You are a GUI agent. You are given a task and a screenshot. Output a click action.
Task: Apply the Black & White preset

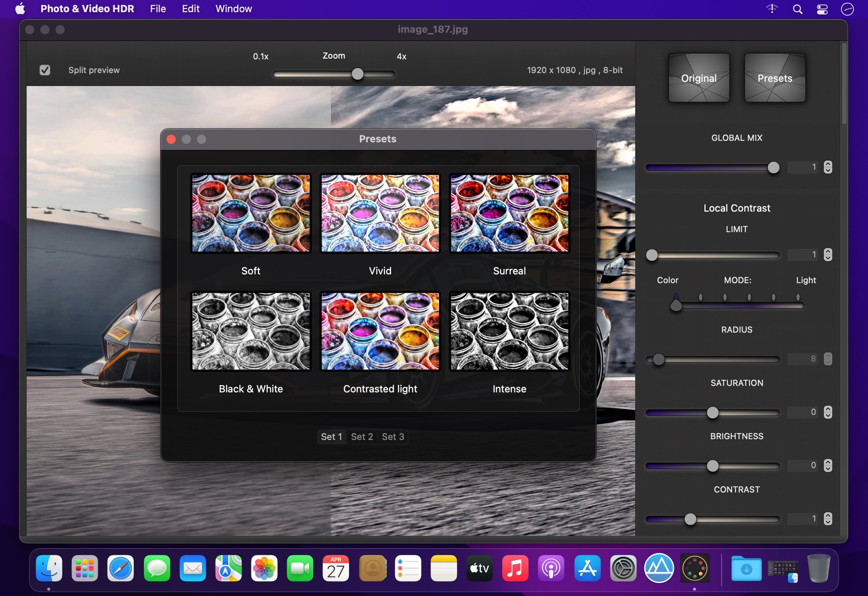tap(251, 331)
